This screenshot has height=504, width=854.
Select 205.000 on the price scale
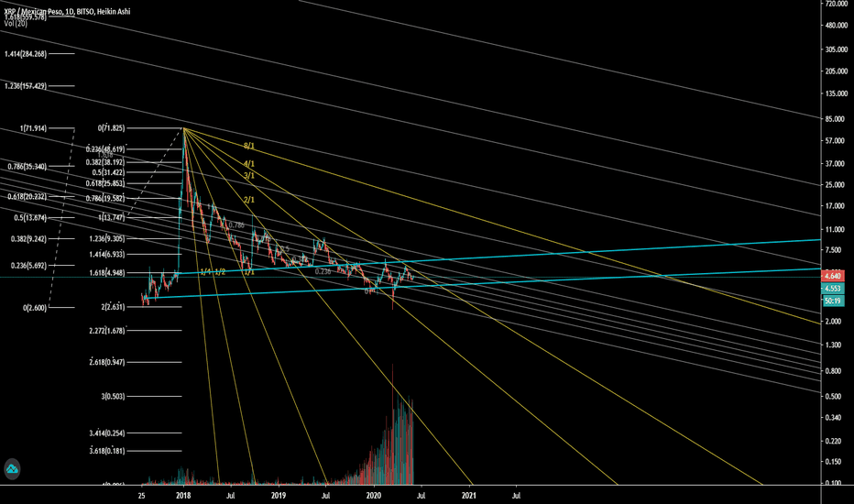(837, 71)
